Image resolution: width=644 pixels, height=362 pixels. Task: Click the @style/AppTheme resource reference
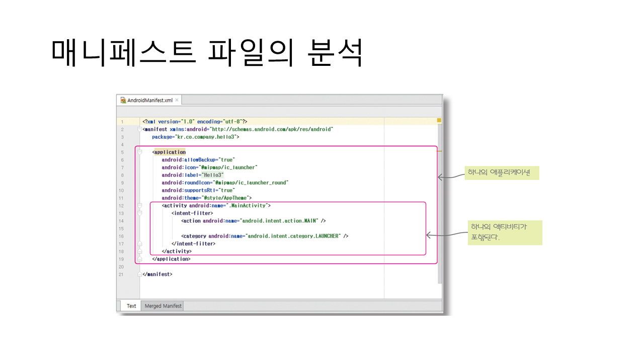coord(226,198)
